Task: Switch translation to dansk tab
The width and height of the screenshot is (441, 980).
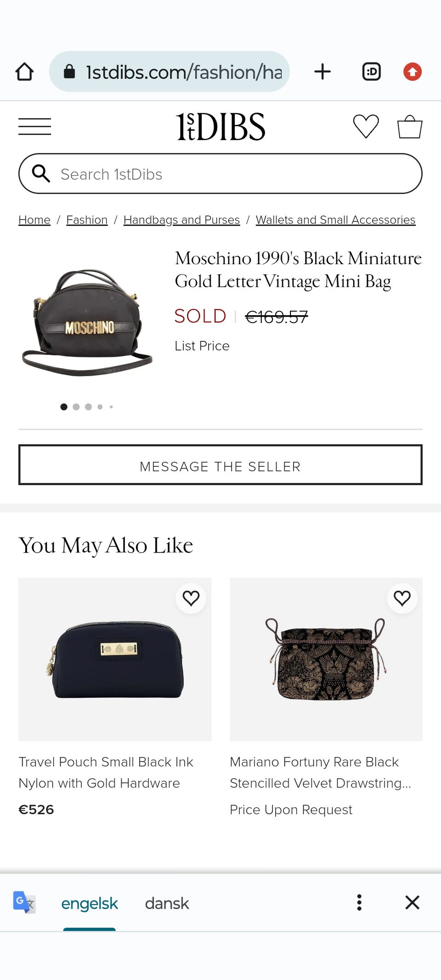Action: click(167, 903)
